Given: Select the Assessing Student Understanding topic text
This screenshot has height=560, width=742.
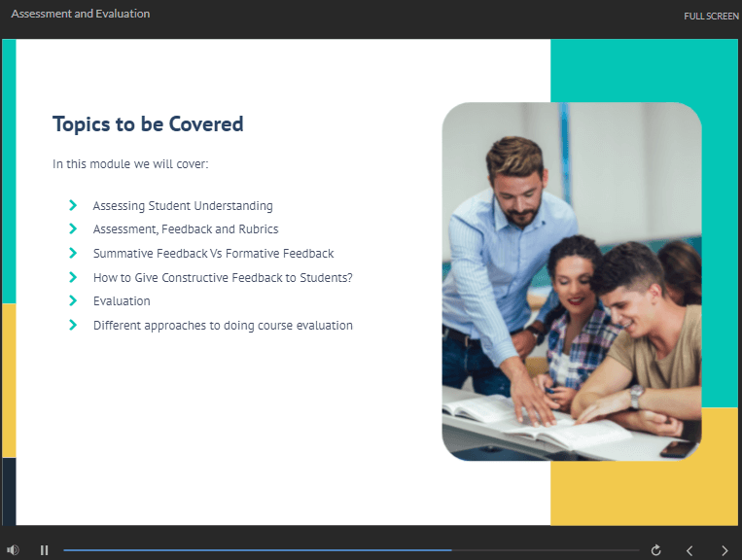Looking at the screenshot, I should 183,206.
